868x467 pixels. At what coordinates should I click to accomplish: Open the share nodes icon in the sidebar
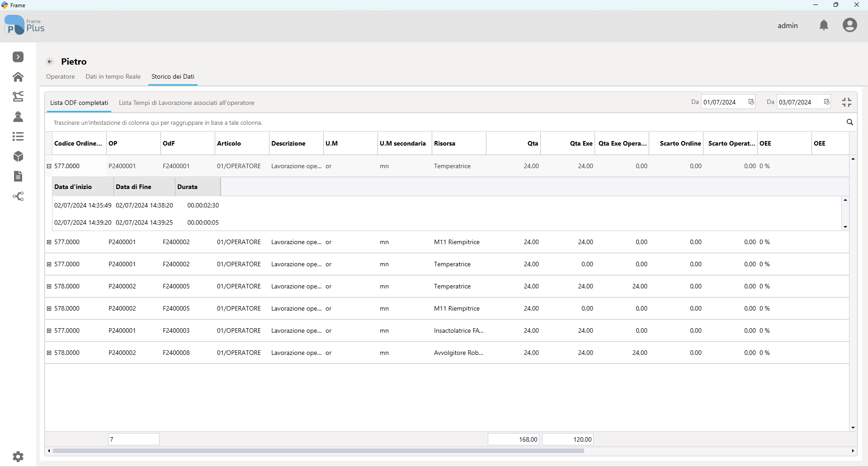(x=18, y=196)
